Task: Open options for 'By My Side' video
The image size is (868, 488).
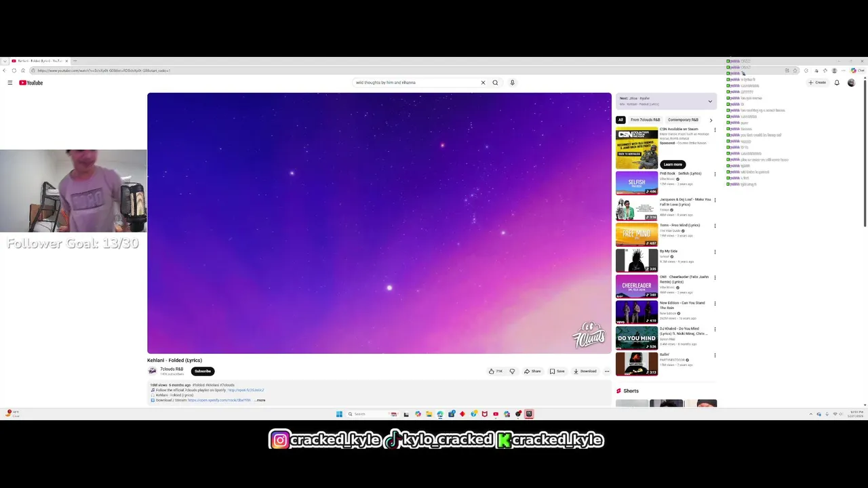Action: click(x=715, y=252)
